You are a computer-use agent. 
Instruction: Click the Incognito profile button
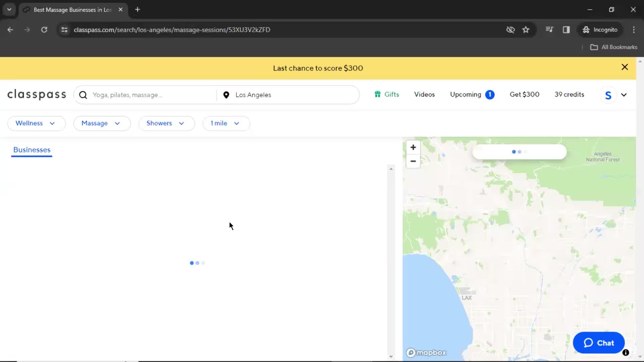(600, 30)
